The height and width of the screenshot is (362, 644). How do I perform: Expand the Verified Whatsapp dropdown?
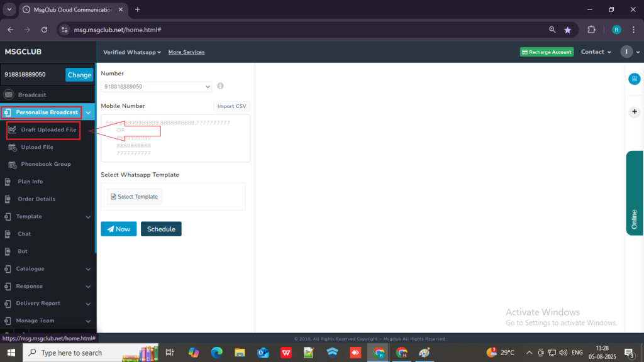132,52
